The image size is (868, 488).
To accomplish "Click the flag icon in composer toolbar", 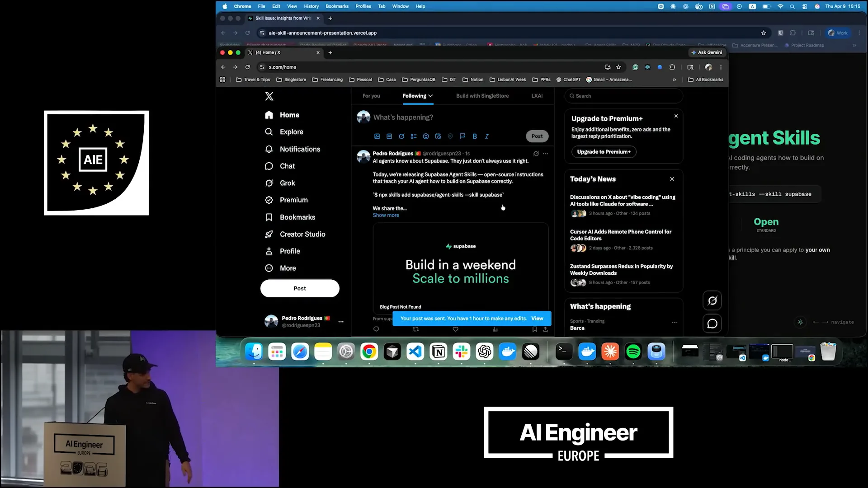I will (x=462, y=136).
